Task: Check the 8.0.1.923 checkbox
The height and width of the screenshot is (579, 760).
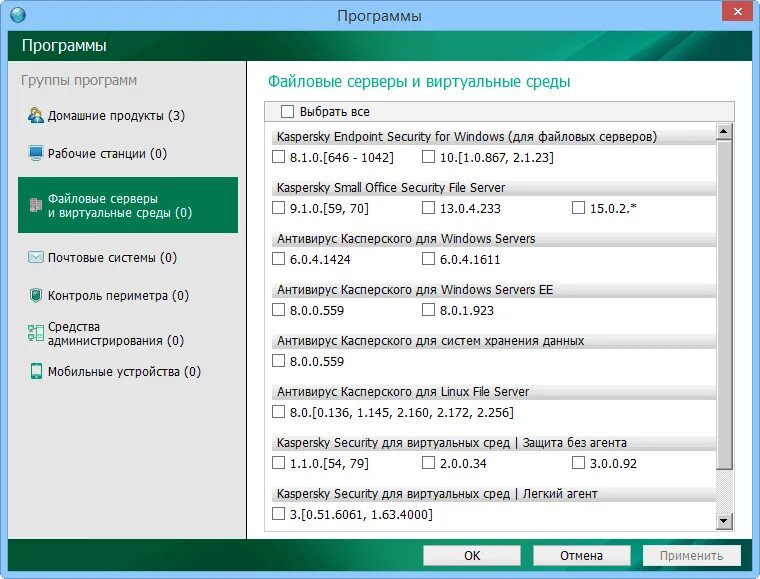Action: (x=428, y=309)
